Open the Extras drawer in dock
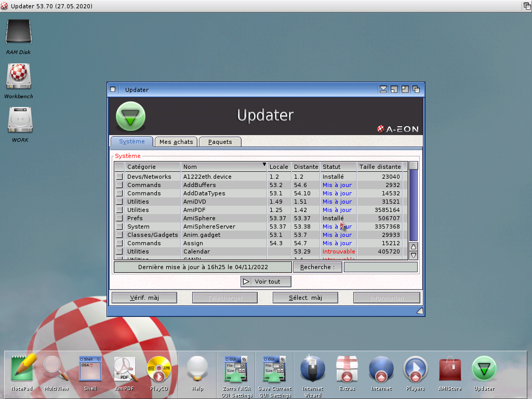532x399 pixels. point(347,368)
